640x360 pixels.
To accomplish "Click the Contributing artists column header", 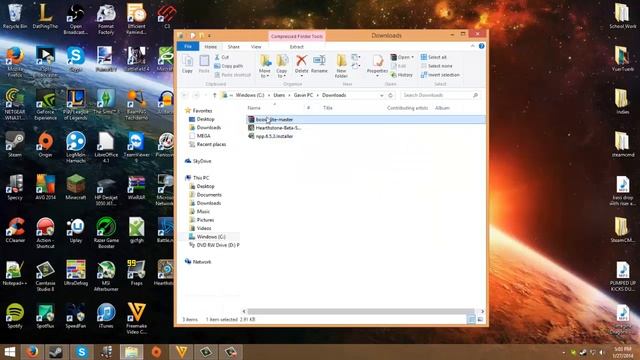I will point(407,108).
